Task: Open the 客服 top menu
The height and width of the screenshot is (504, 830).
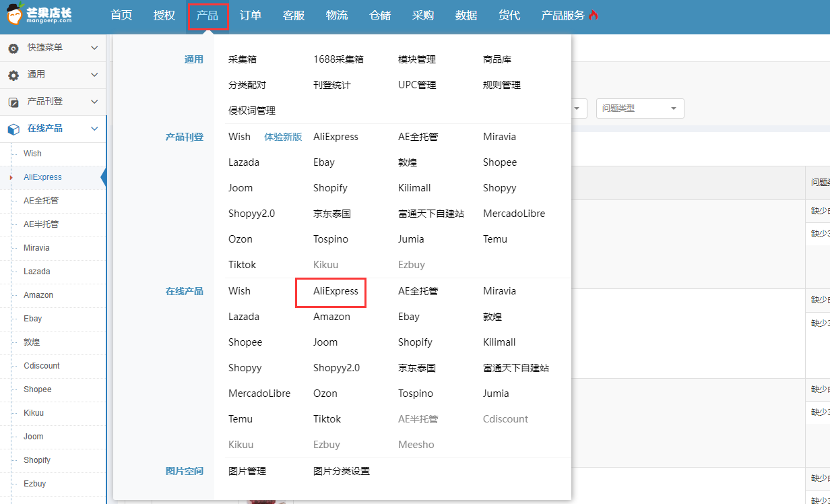Action: coord(294,15)
